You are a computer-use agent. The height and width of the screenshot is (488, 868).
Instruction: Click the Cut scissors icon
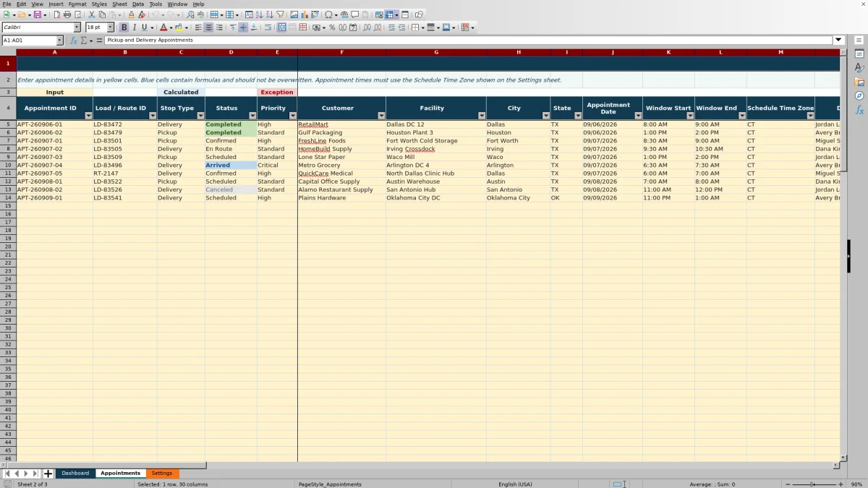(92, 14)
